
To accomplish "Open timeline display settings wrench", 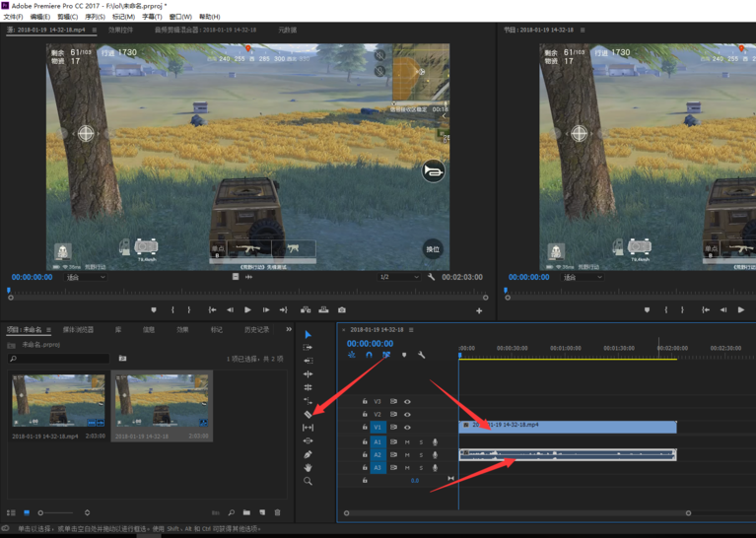I will (x=422, y=355).
